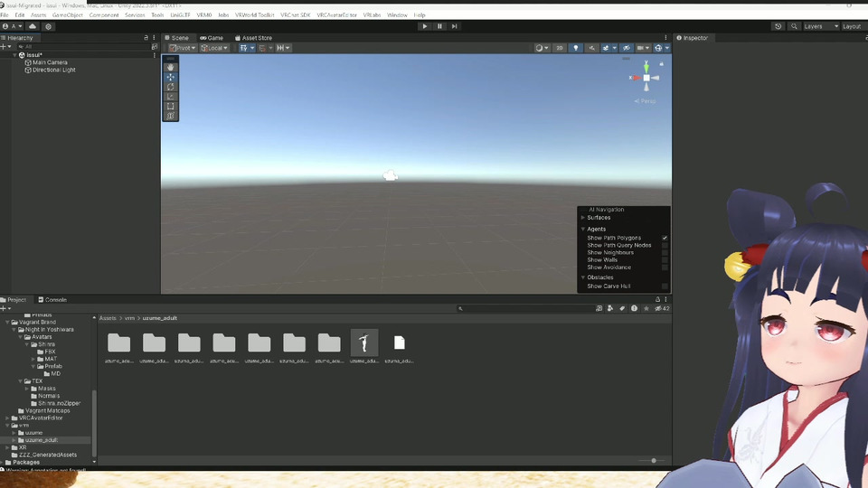Toggle the scene gizmo rotation lock icon
This screenshot has height=488, width=868.
click(x=661, y=64)
